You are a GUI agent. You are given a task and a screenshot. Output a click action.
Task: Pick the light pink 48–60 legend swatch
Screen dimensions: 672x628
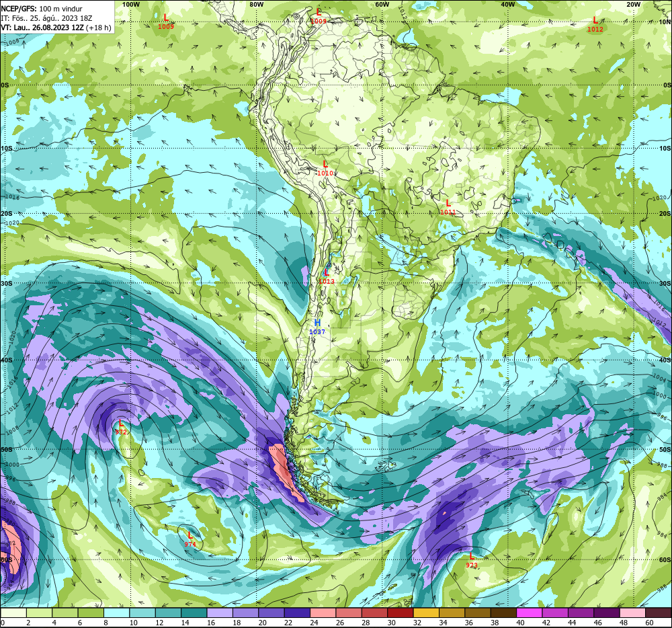[632, 613]
